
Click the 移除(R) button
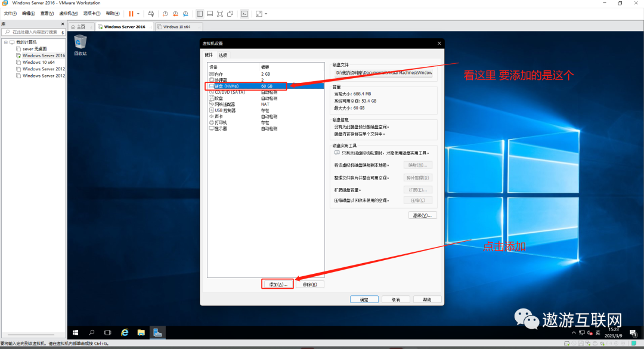click(x=309, y=285)
